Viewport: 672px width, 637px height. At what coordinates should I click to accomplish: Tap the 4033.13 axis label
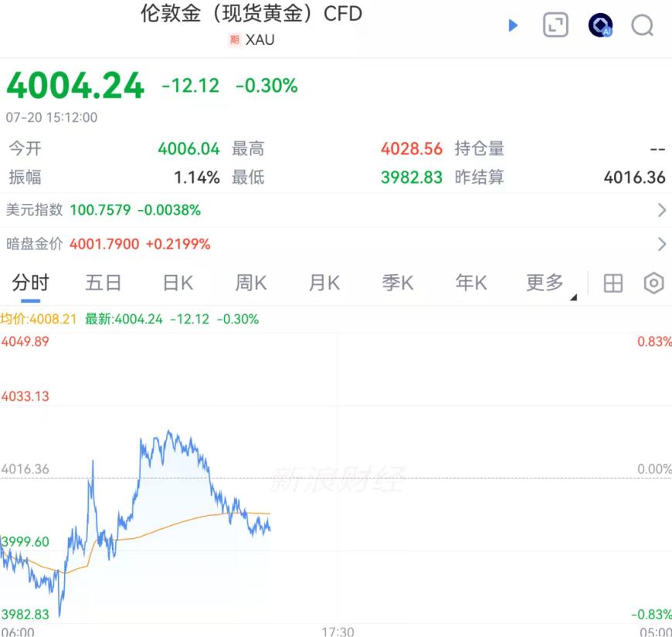tap(25, 396)
